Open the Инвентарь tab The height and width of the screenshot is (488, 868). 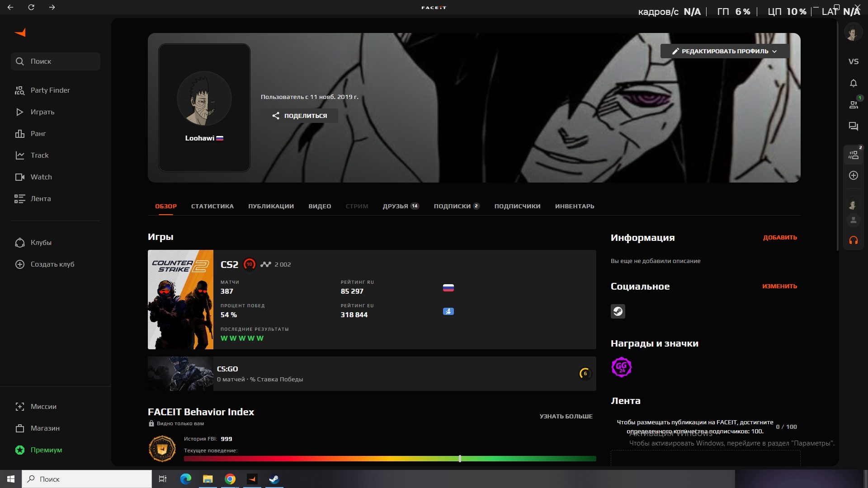click(574, 206)
